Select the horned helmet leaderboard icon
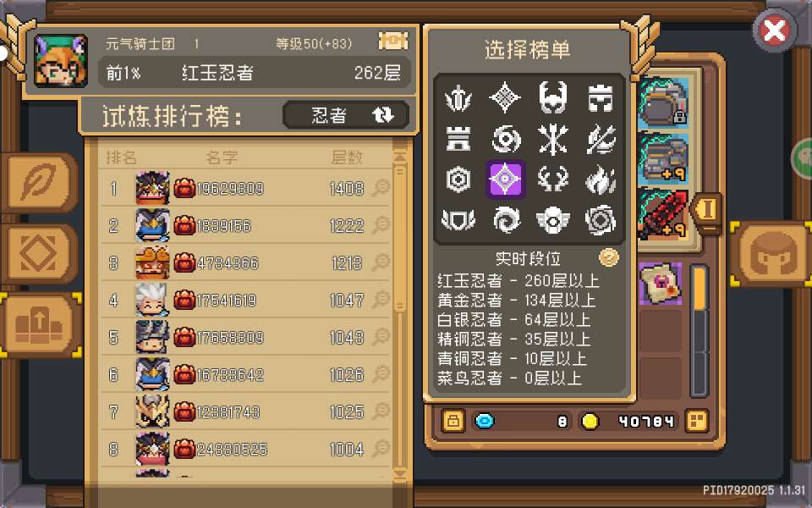 [x=553, y=97]
